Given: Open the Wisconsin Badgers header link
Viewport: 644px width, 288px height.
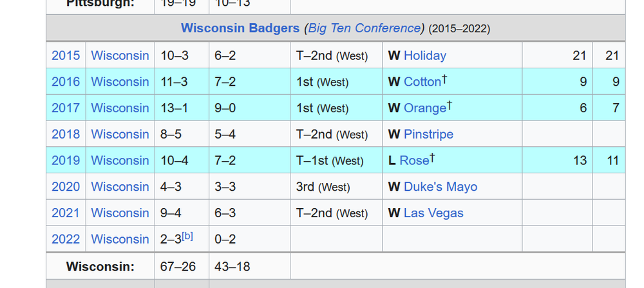Looking at the screenshot, I should (240, 28).
